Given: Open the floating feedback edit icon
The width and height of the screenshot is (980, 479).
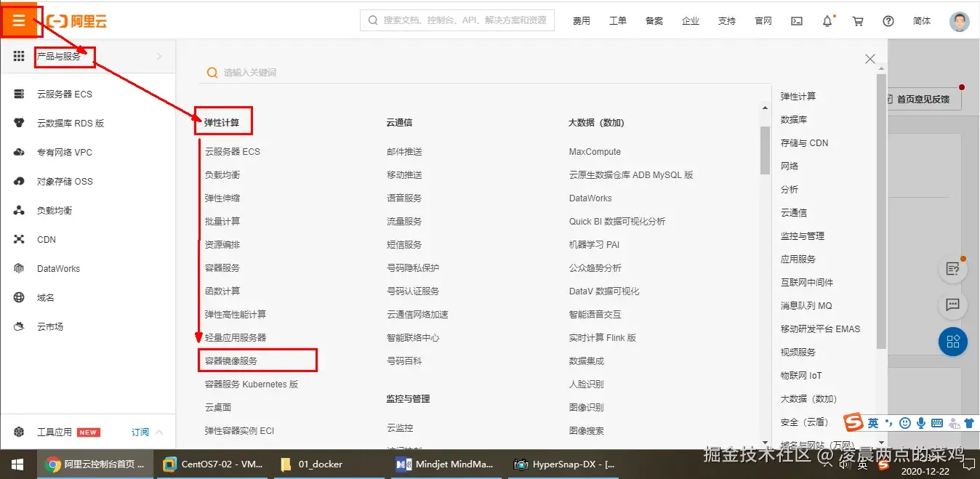Looking at the screenshot, I should (x=952, y=269).
